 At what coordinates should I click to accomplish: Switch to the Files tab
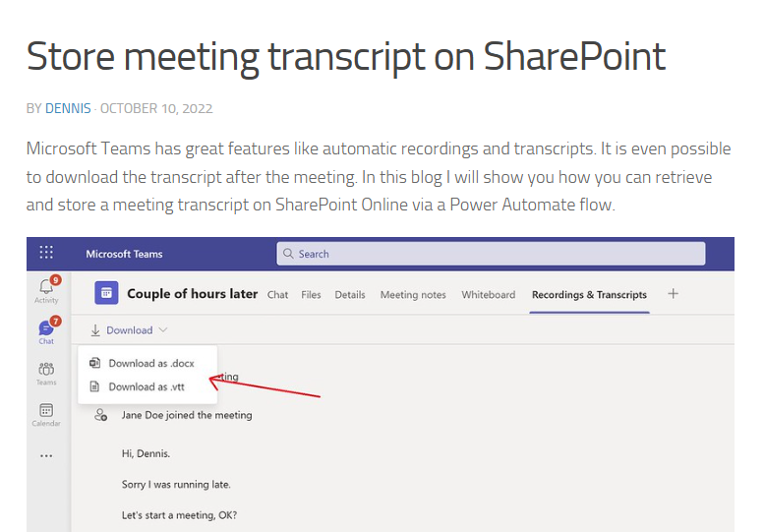[311, 295]
